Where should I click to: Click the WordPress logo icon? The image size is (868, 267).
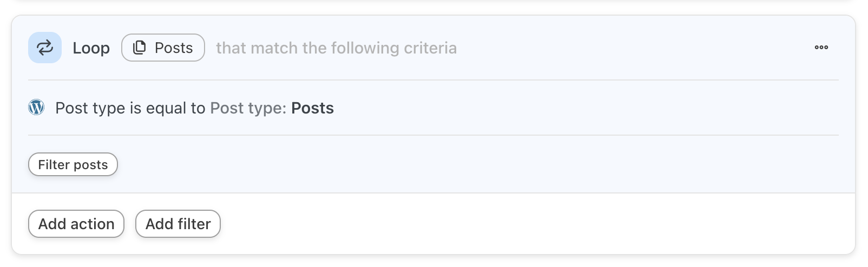click(36, 108)
